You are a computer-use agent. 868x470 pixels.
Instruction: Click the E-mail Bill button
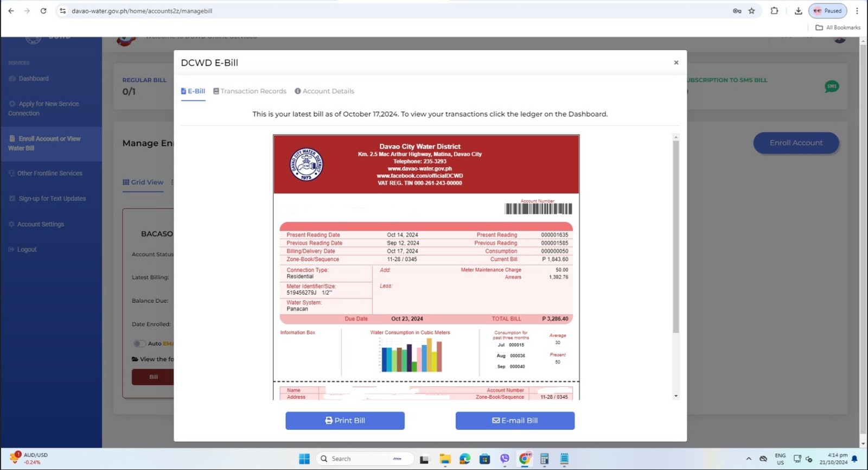[515, 421]
